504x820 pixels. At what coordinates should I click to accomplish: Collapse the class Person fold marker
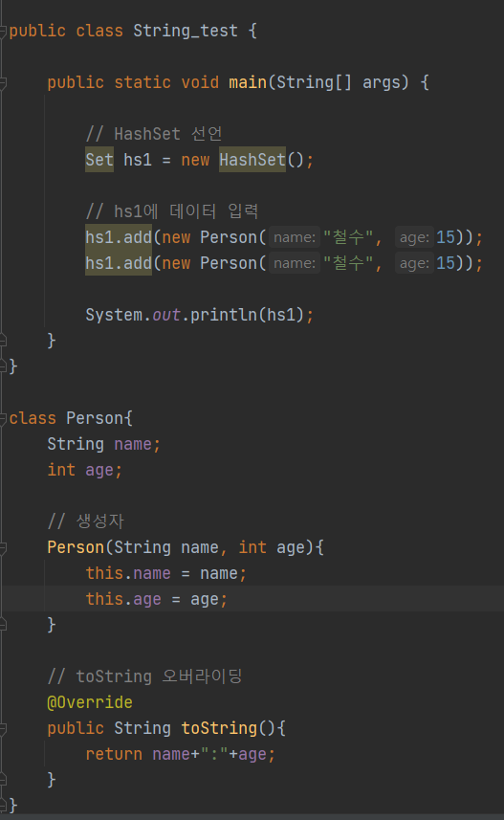(x=3, y=418)
